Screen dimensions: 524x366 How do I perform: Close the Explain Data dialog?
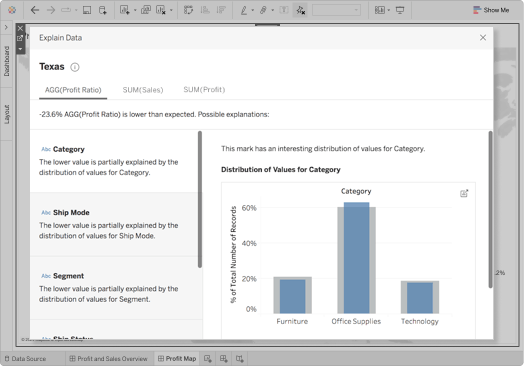[x=483, y=37]
